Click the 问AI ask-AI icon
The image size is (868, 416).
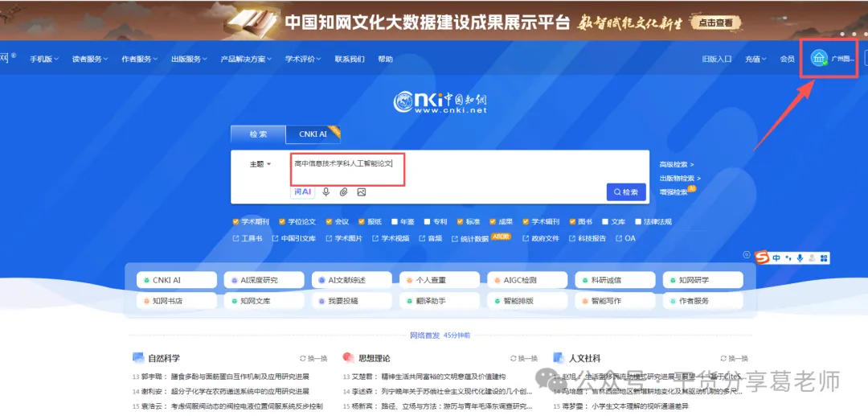(x=303, y=192)
